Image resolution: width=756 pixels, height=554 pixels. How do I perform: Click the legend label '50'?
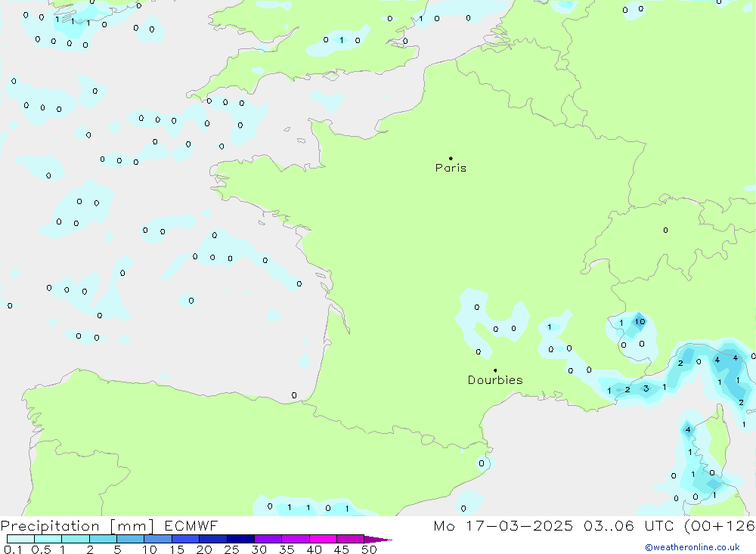pyautogui.click(x=369, y=549)
